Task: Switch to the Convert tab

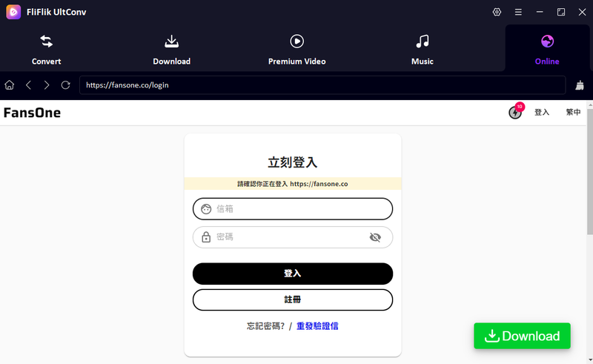Action: tap(46, 50)
